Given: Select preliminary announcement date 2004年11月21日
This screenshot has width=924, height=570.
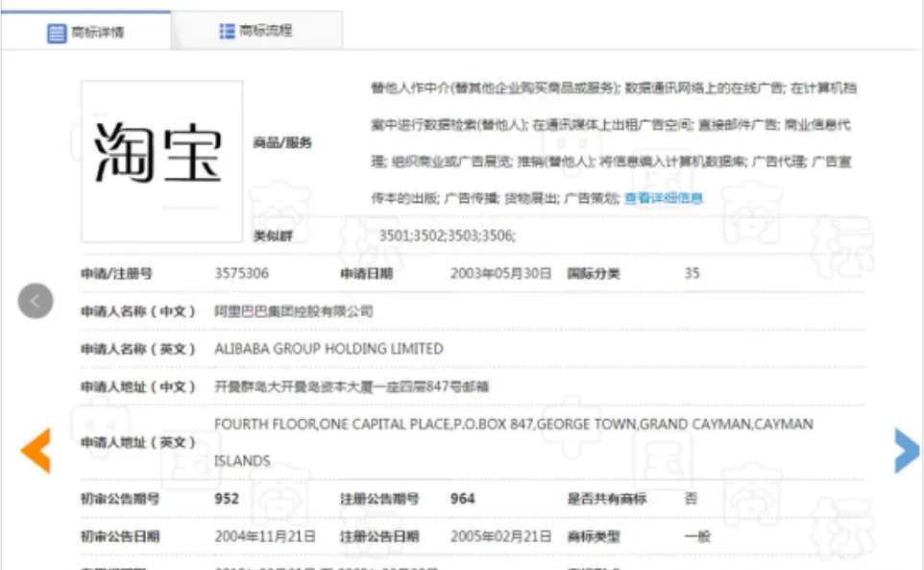Looking at the screenshot, I should click(265, 536).
